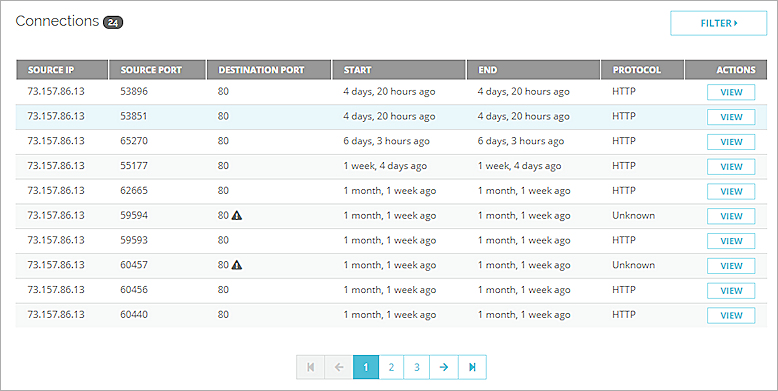Screen dimensions: 778x391
Task: Click start time in source port 53851 row
Action: (x=389, y=117)
